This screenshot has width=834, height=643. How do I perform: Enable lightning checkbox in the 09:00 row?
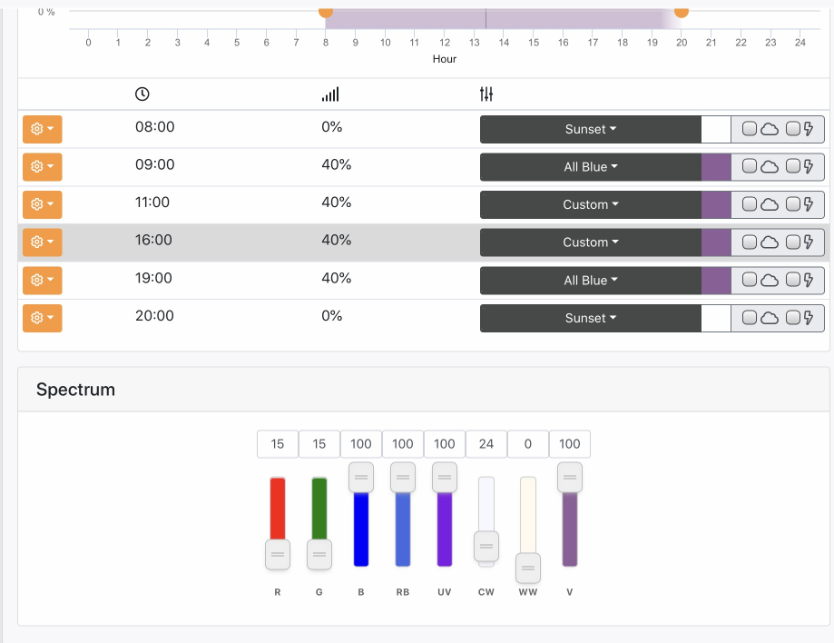pos(793,166)
